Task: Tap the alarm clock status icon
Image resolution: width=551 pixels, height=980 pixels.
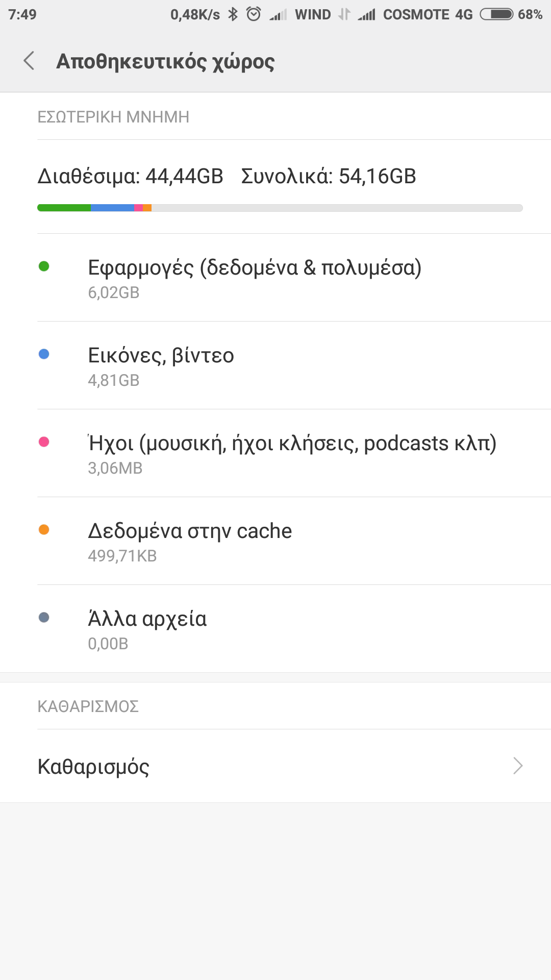Action: 254,14
